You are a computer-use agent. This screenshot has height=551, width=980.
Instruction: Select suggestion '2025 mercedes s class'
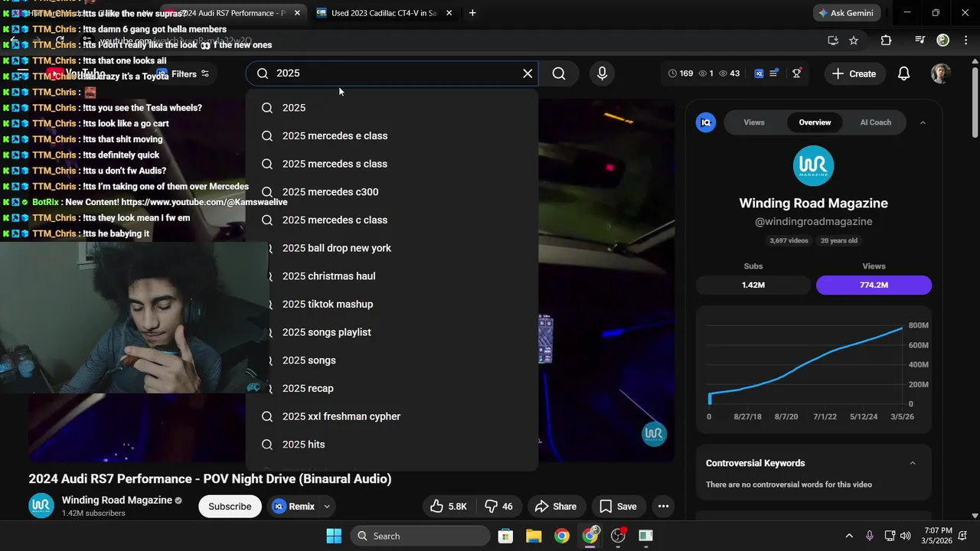point(392,164)
